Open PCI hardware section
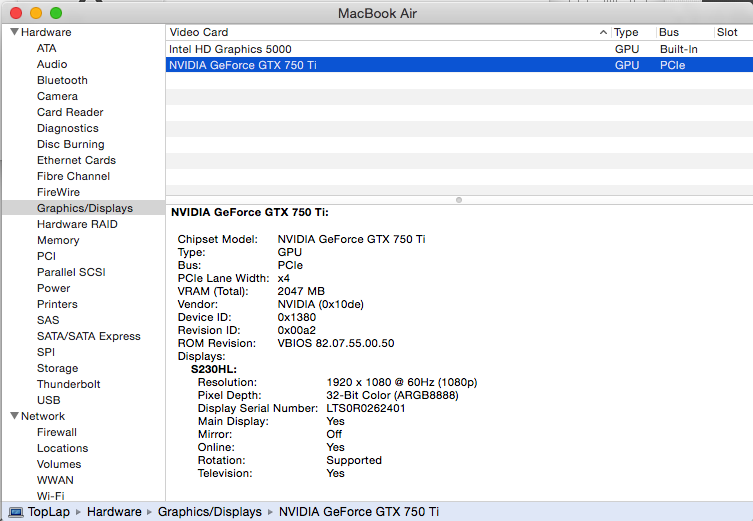This screenshot has height=521, width=753. [x=46, y=256]
